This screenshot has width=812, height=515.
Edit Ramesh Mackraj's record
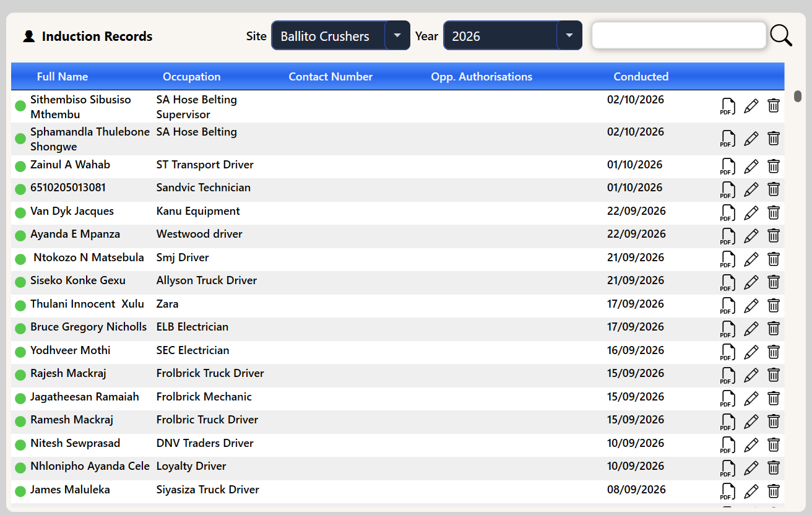pyautogui.click(x=751, y=422)
